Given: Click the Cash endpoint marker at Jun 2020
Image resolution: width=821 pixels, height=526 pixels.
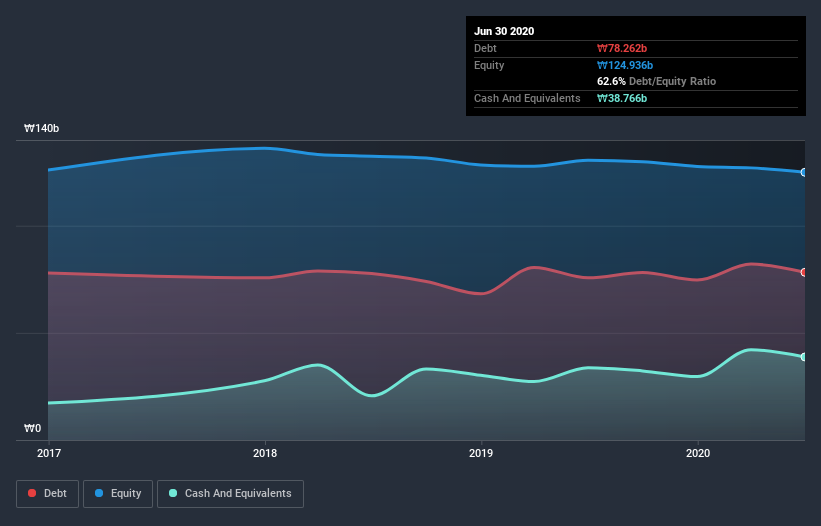Looking at the screenshot, I should click(804, 356).
